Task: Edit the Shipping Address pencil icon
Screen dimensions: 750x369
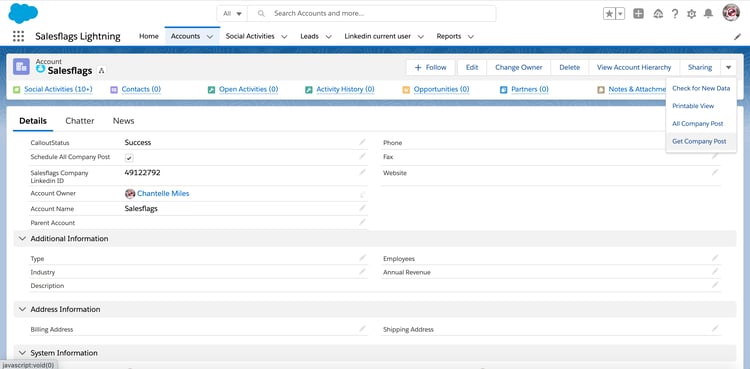Action: point(715,329)
